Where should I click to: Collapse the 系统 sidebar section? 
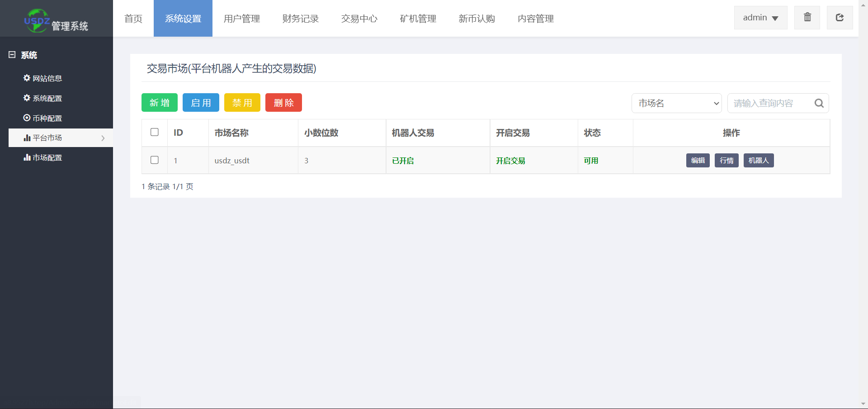coord(12,55)
